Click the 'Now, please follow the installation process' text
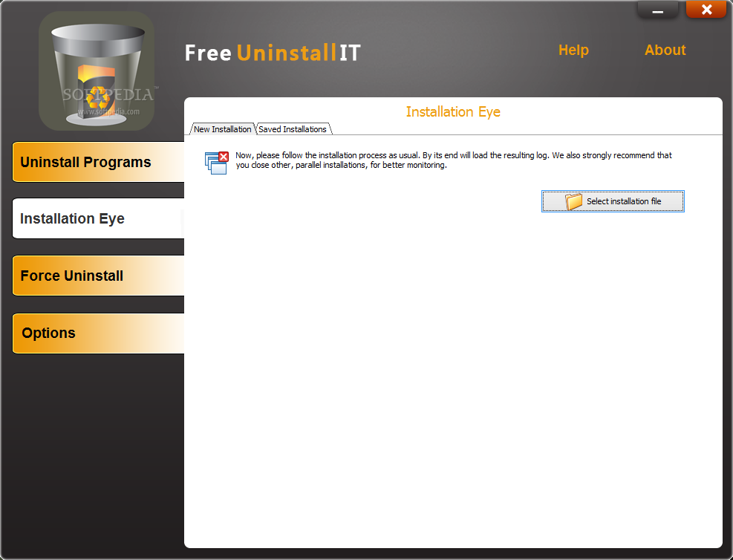 (x=454, y=160)
